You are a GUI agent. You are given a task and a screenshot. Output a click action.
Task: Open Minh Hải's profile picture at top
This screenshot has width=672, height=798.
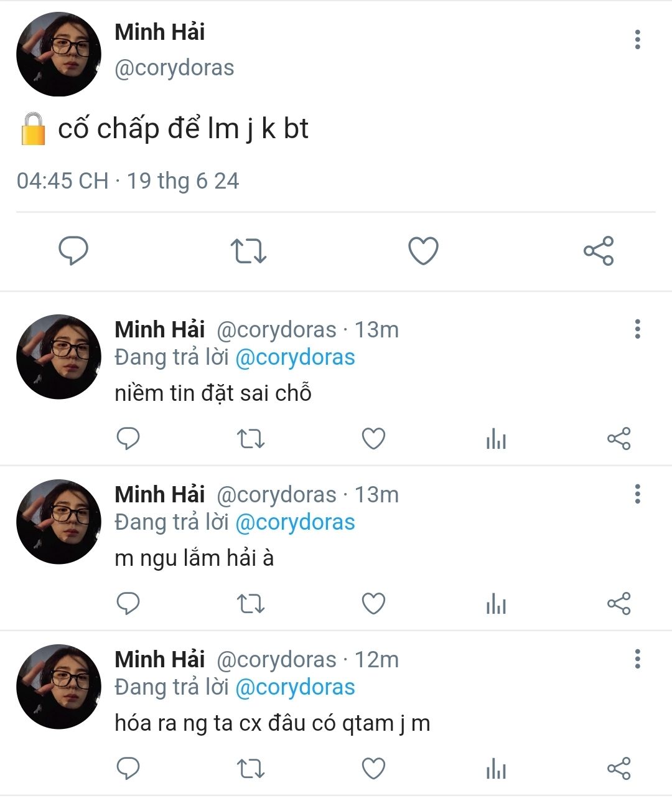coord(58,54)
